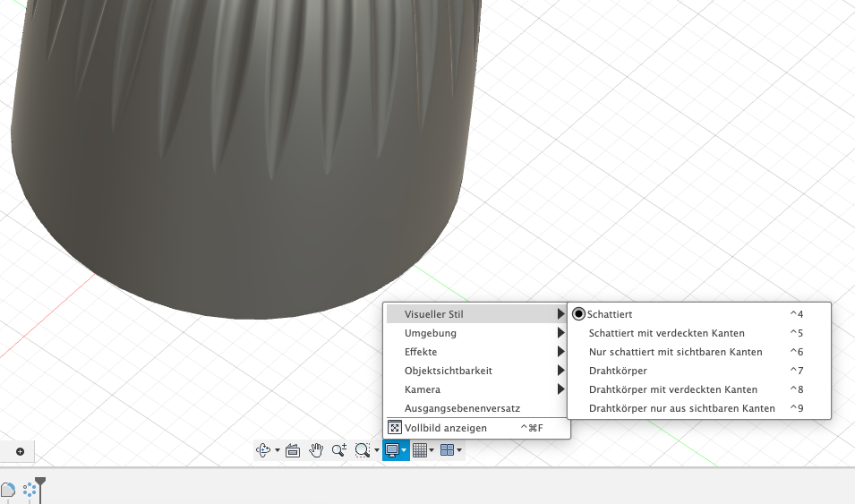The width and height of the screenshot is (855, 504).
Task: Open the Grid and Snaps icon
Action: coord(420,450)
